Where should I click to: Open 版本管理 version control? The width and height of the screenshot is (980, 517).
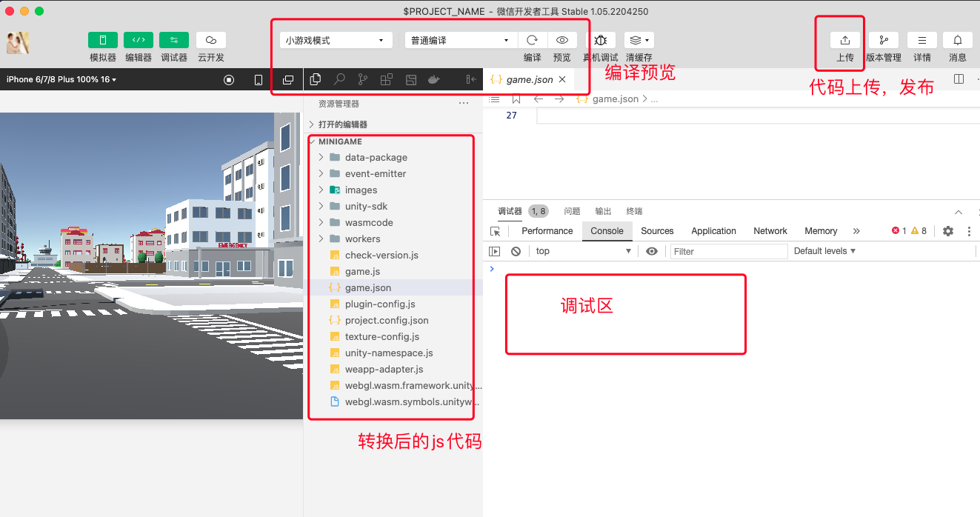tap(884, 40)
